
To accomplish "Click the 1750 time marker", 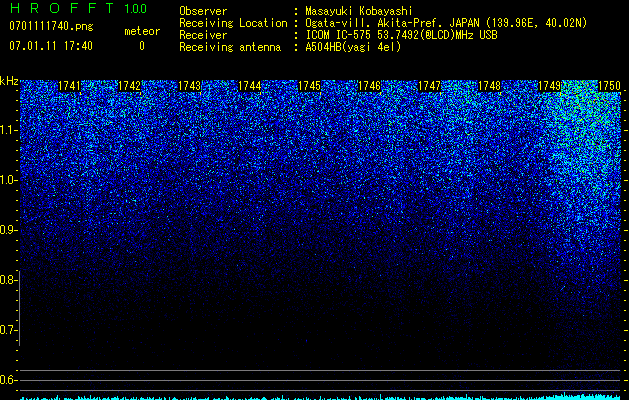I will (609, 86).
